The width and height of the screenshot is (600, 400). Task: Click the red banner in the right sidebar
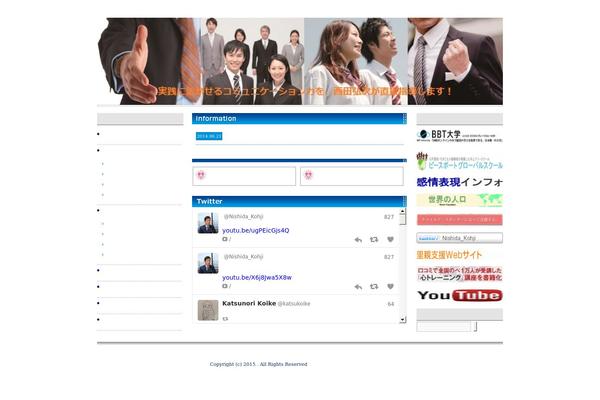coord(459,220)
